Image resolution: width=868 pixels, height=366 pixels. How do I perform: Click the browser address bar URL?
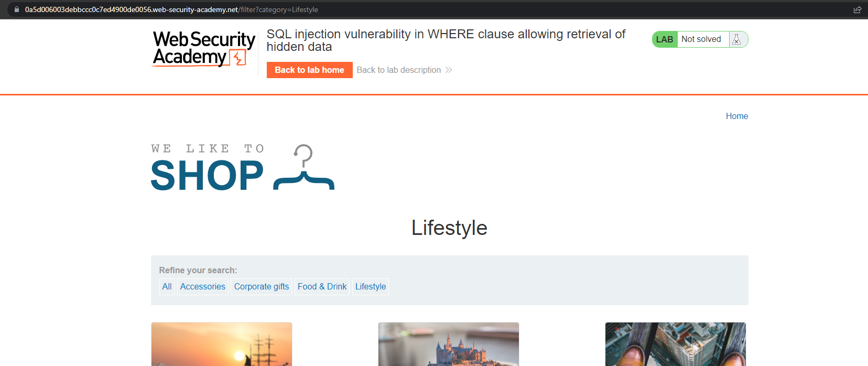pyautogui.click(x=168, y=9)
